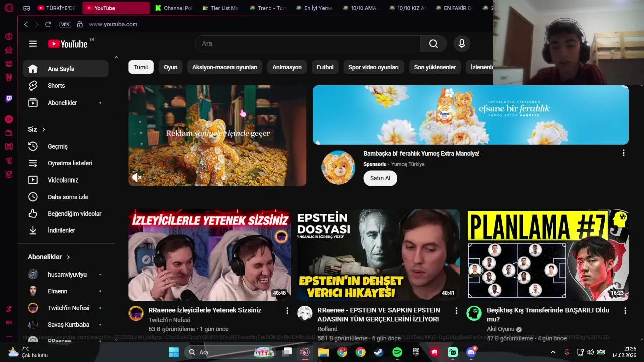Play the İzleyicilerle Yetenek Sizsiniz thumbnail

pos(209,255)
